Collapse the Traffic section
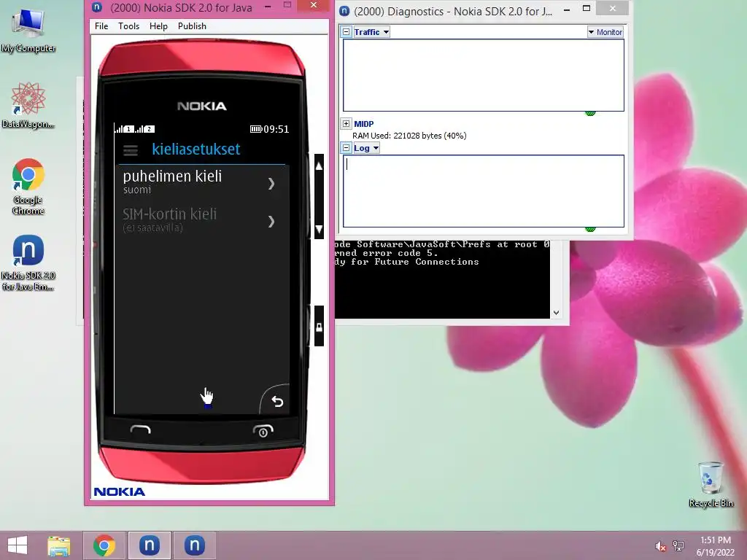This screenshot has height=560, width=747. [x=347, y=32]
